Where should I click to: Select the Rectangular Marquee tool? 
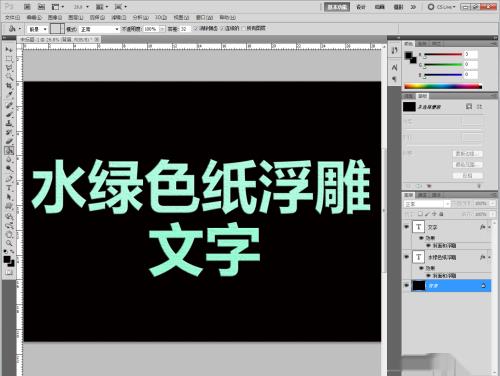[x=9, y=59]
